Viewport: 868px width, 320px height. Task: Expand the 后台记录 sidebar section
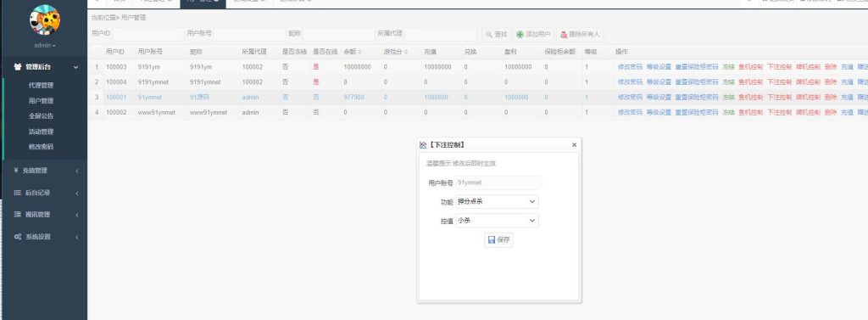click(x=44, y=193)
